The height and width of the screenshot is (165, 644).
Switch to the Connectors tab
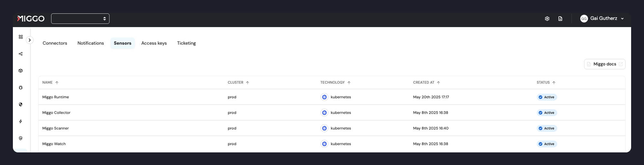55,43
